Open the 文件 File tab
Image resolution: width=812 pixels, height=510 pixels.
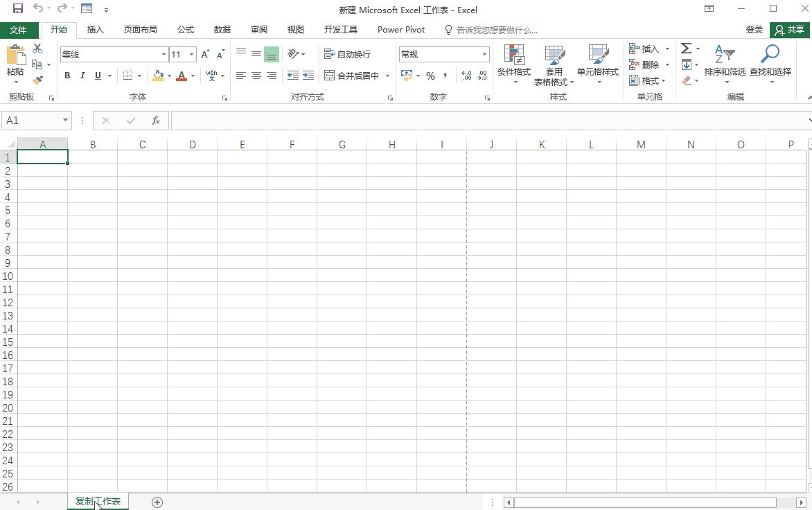pyautogui.click(x=18, y=30)
